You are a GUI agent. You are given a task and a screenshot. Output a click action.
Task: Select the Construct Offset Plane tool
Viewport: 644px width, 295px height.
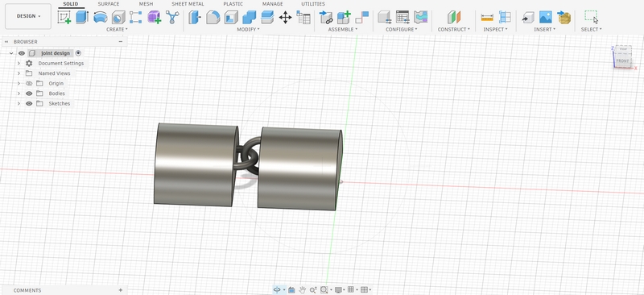(454, 17)
